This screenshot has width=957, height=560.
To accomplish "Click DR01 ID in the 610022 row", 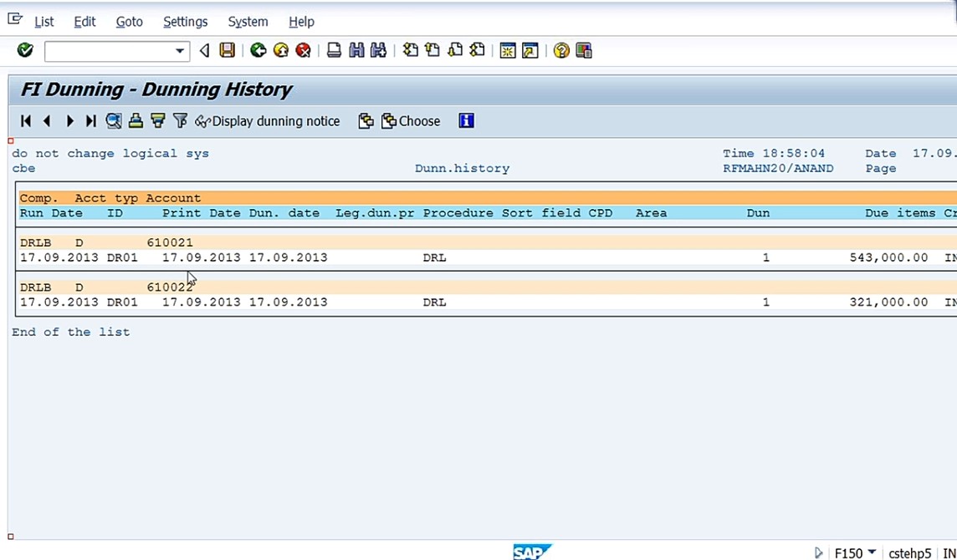I will click(x=123, y=302).
